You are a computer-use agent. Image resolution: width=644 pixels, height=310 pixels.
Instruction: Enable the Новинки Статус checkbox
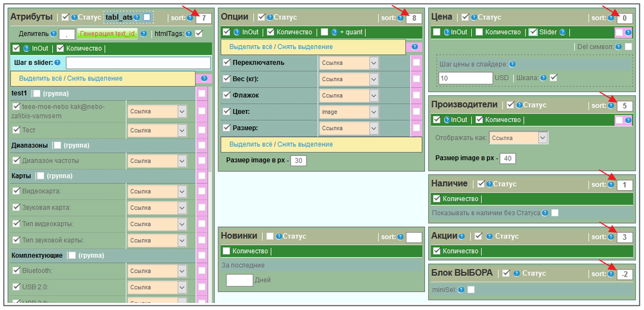pos(270,237)
